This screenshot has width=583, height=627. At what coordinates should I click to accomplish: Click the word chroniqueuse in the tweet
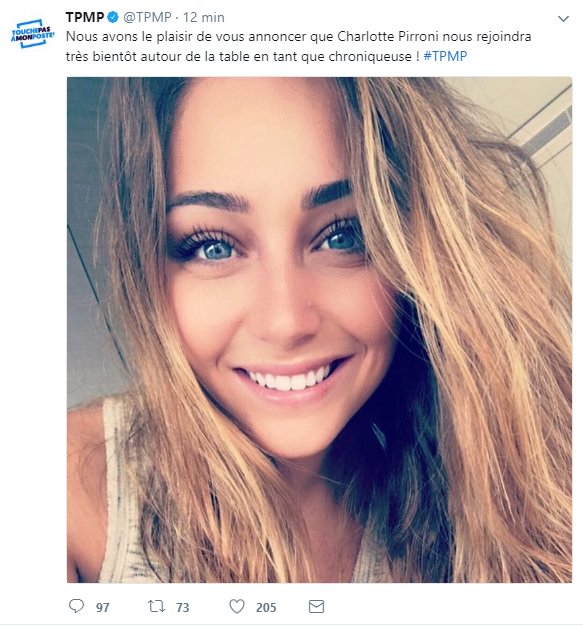click(370, 56)
